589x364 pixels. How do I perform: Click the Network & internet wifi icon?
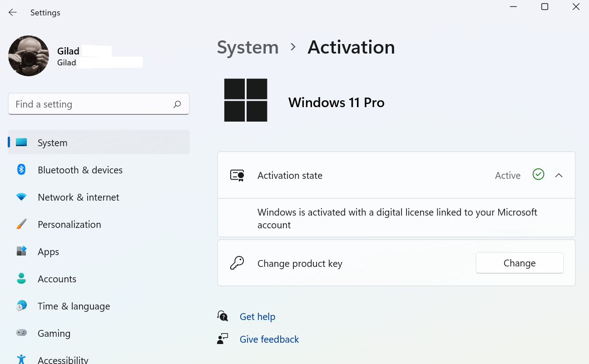21,197
